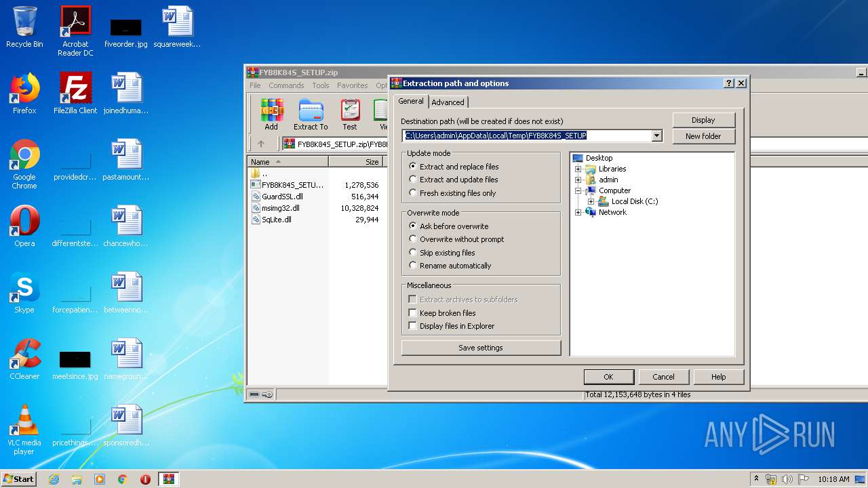Confirm extraction with the OK button
The width and height of the screenshot is (868, 488).
coord(608,377)
